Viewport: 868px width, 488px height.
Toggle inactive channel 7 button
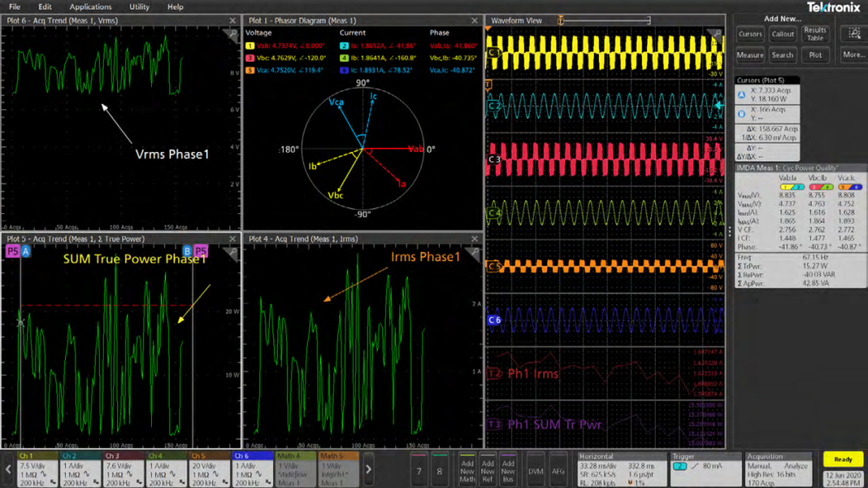419,471
